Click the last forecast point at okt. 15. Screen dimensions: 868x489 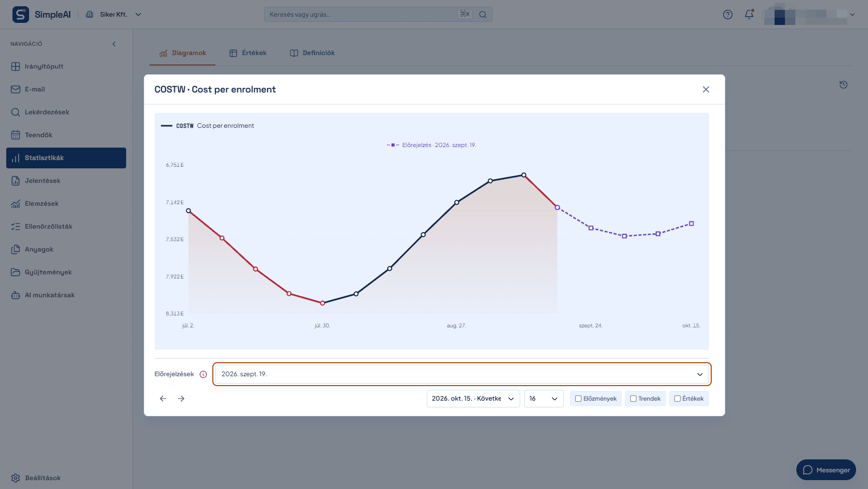coord(691,223)
